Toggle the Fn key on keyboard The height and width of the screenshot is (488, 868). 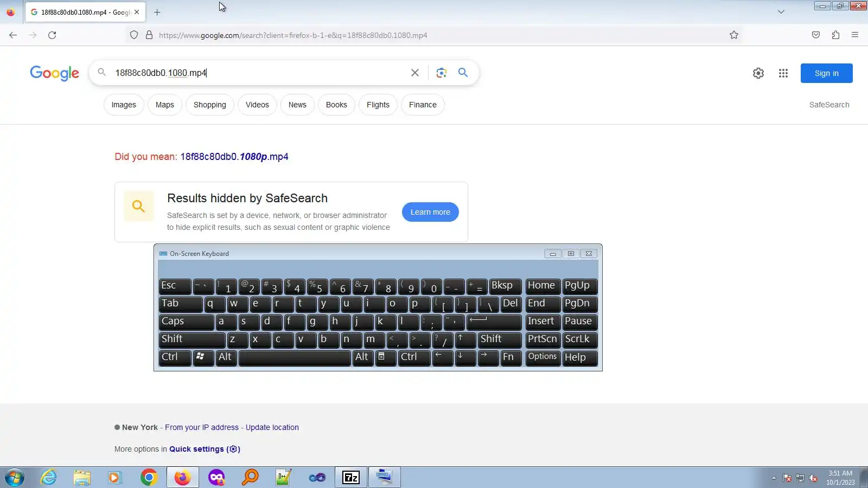click(511, 357)
